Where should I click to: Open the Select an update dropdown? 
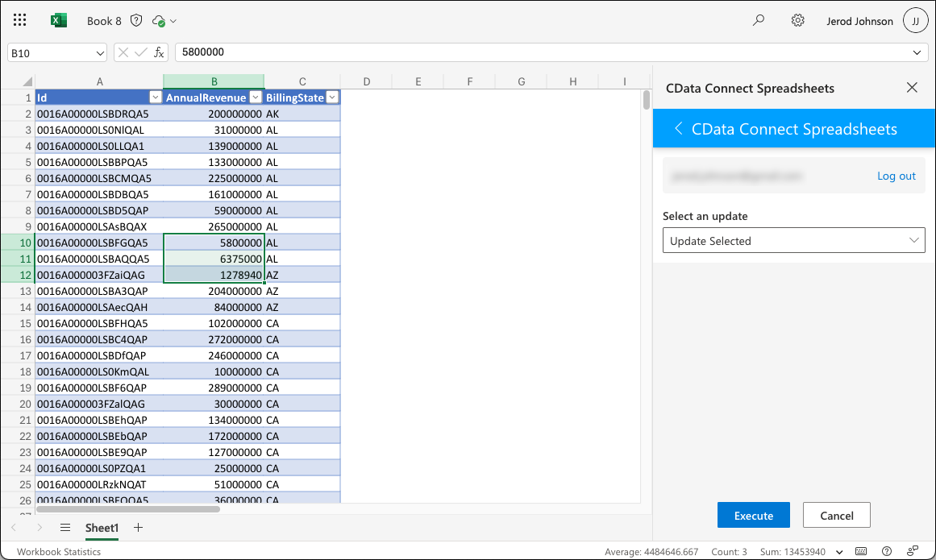[793, 241]
